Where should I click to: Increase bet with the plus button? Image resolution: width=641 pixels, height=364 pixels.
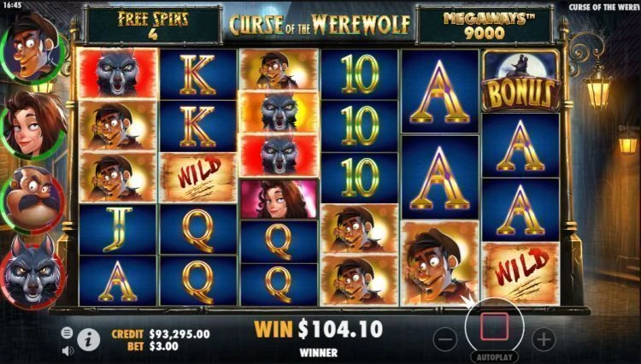[544, 339]
